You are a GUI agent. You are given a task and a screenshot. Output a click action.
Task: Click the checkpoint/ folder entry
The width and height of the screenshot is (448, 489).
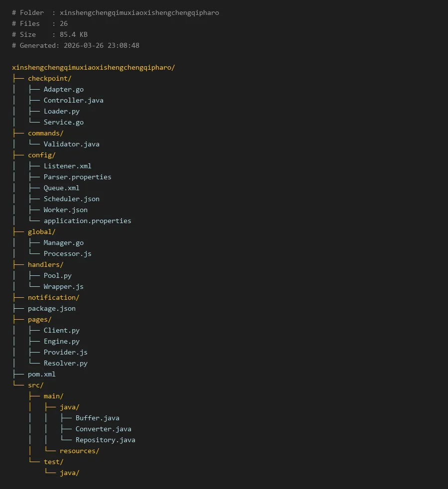point(49,78)
